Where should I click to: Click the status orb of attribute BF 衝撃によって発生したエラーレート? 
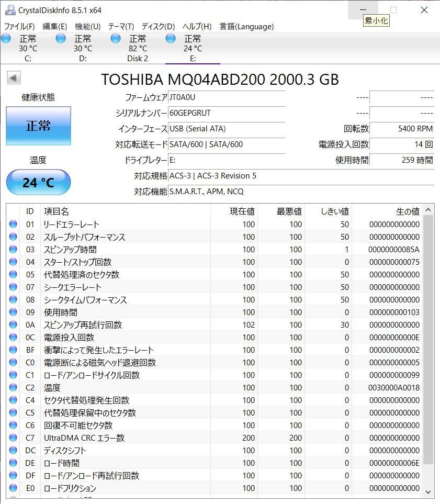coord(13,350)
